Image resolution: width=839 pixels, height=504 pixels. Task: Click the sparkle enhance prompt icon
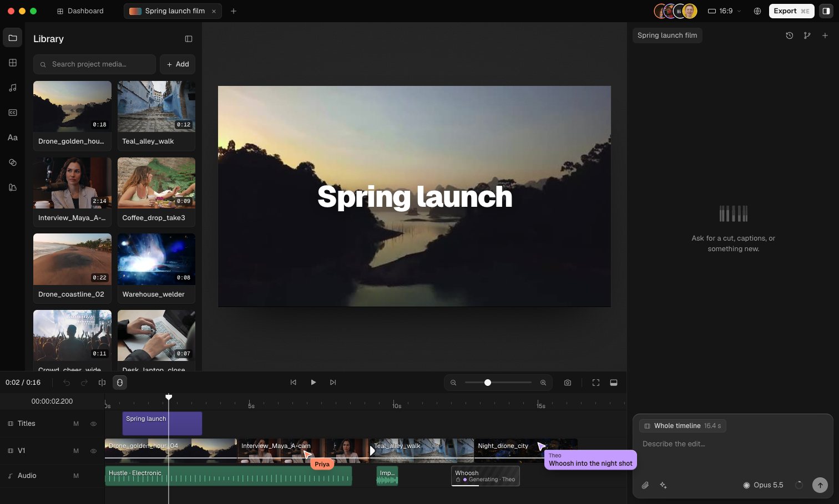(x=663, y=485)
